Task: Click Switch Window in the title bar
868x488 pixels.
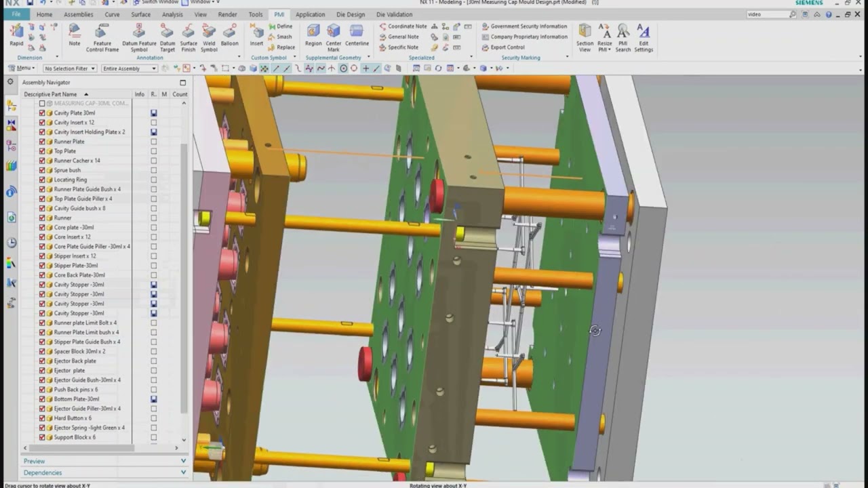Action: (155, 2)
